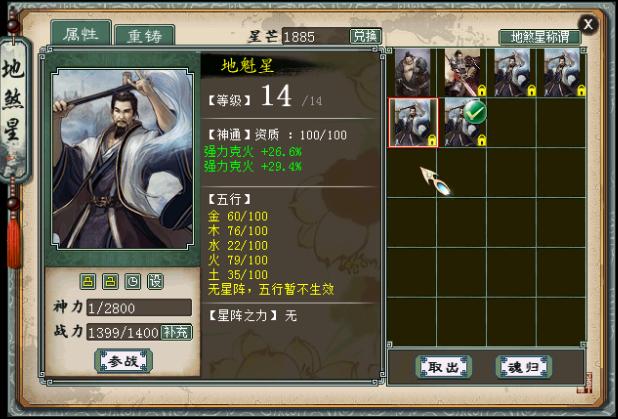This screenshot has width=618, height=419.
Task: Click the 补充 replenish button
Action: click(176, 332)
